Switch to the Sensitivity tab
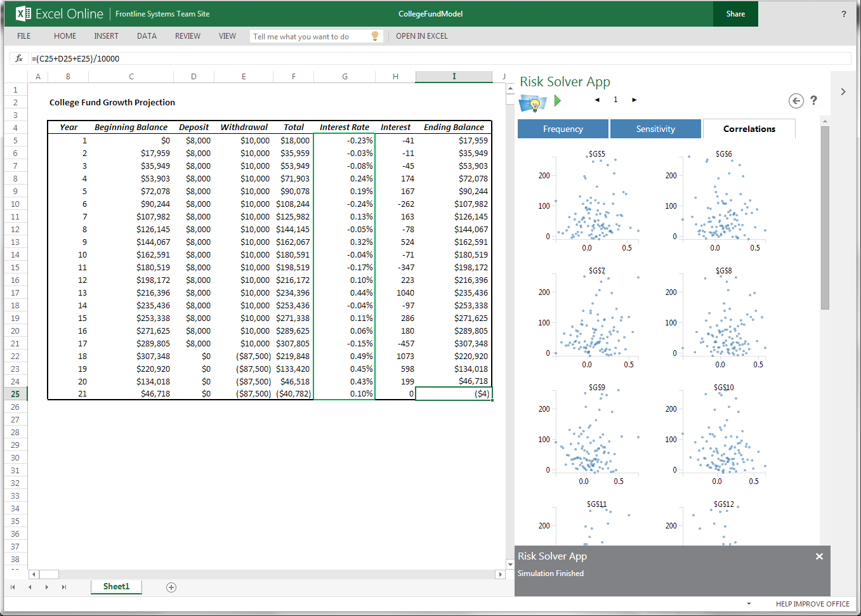Image resolution: width=861 pixels, height=616 pixels. (x=655, y=129)
